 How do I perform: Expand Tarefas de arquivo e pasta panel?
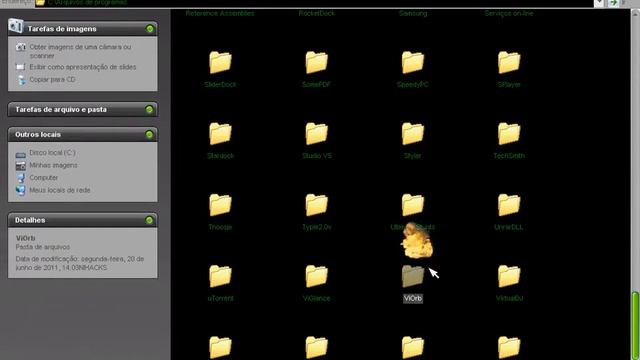click(149, 109)
